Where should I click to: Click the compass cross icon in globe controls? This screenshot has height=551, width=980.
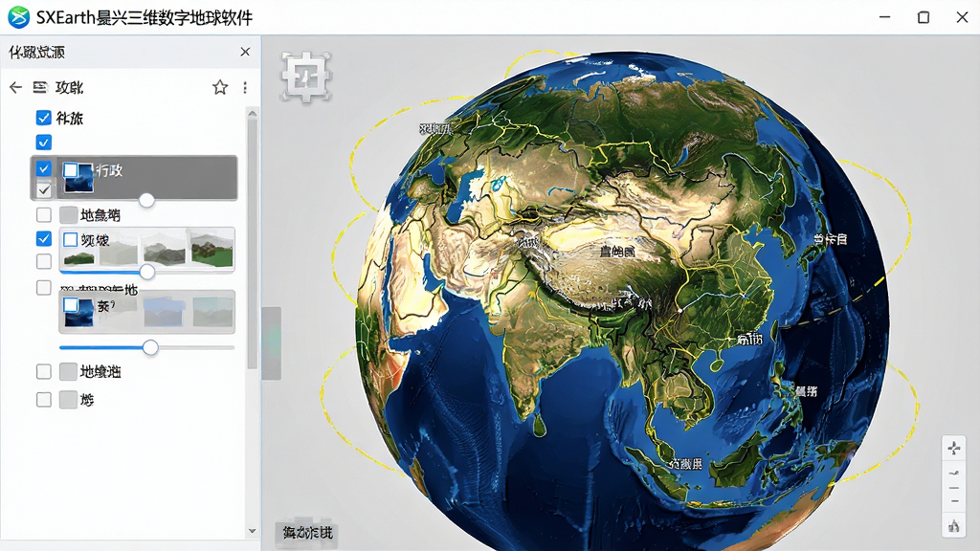(x=954, y=448)
